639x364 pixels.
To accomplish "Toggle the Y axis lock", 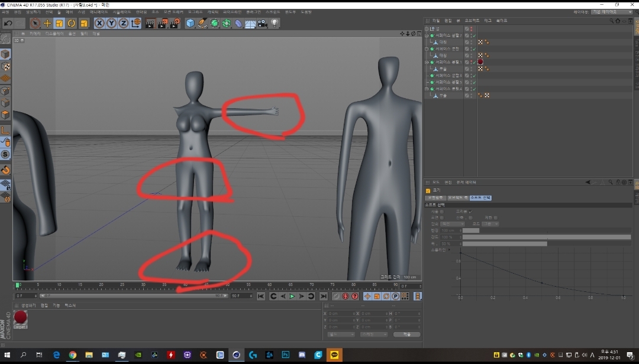I will click(x=111, y=23).
